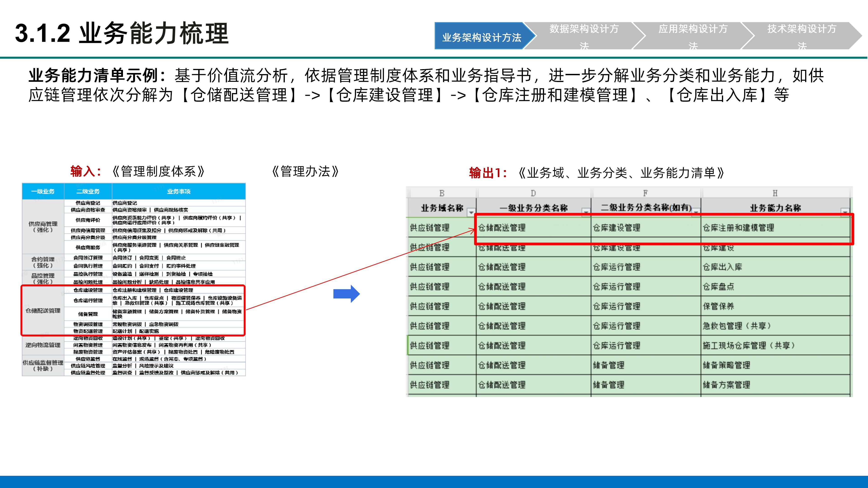Select the 供应链风险管理 cell

[88, 365]
